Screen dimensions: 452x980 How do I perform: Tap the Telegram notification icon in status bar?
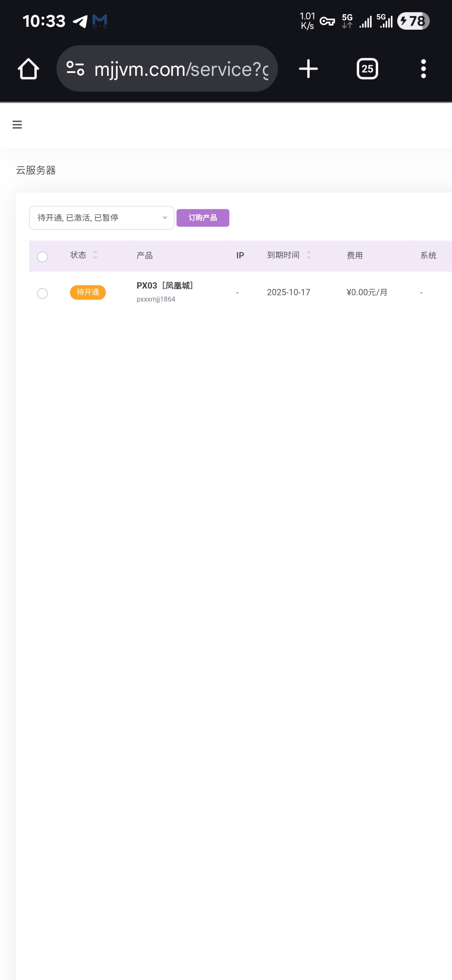point(80,21)
